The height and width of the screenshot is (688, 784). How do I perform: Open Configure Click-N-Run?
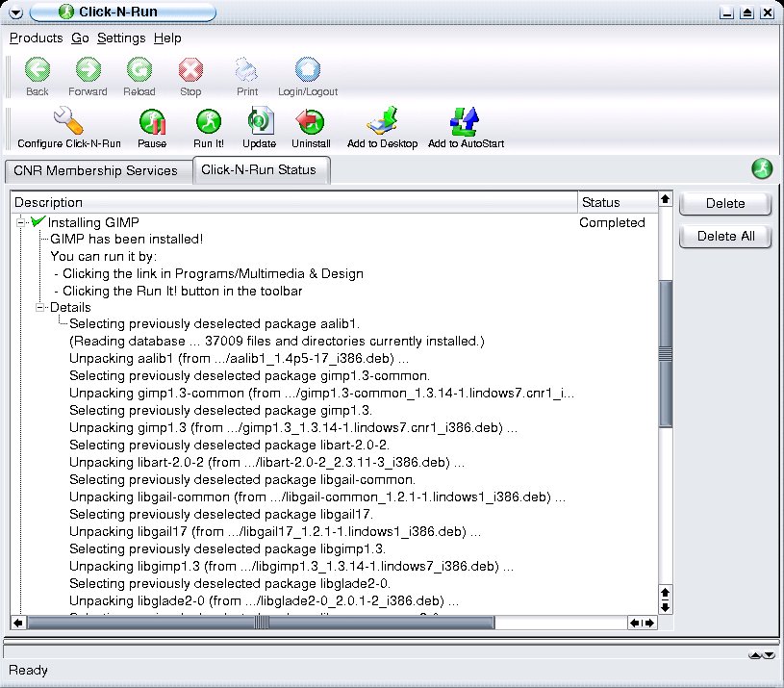point(69,128)
